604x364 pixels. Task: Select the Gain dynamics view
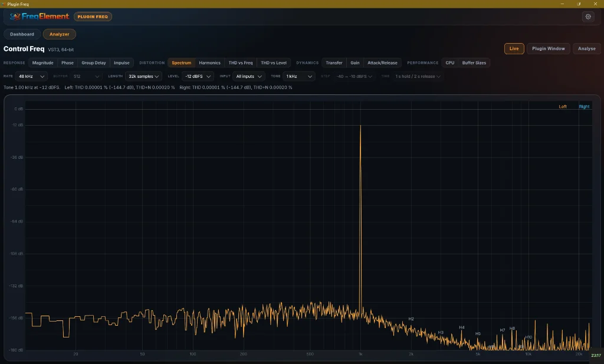[354, 63]
